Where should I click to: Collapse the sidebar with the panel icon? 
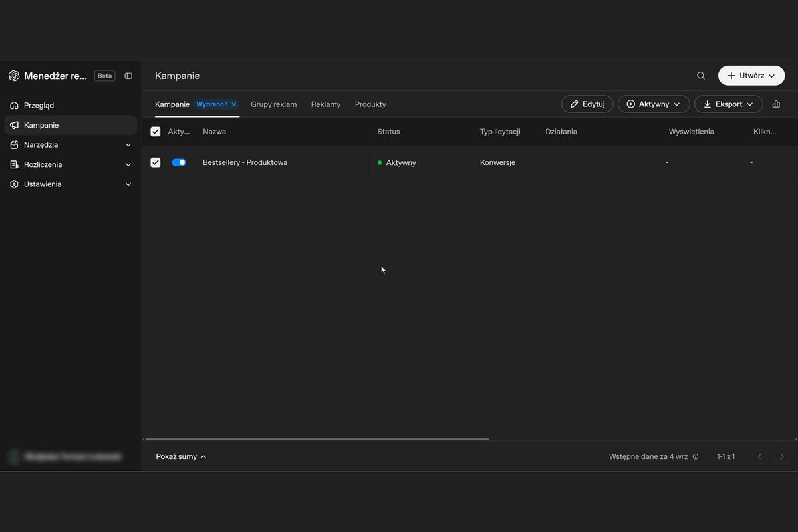point(128,76)
